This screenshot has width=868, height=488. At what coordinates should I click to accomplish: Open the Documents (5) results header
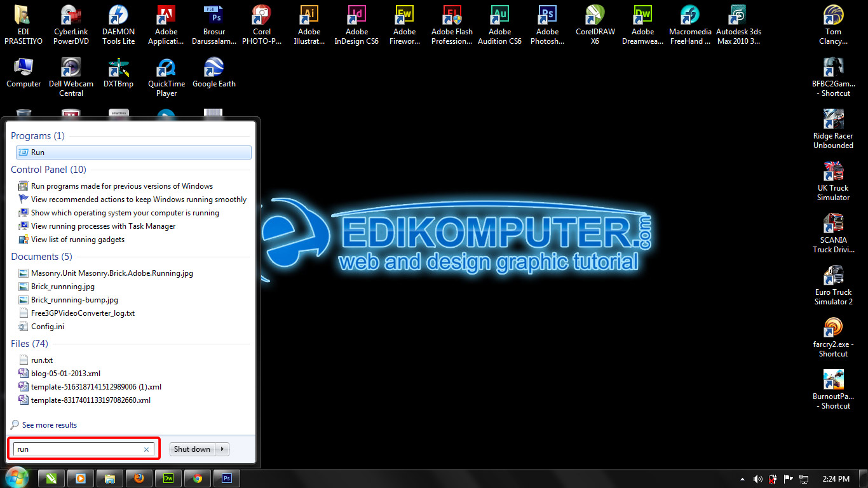pyautogui.click(x=41, y=257)
